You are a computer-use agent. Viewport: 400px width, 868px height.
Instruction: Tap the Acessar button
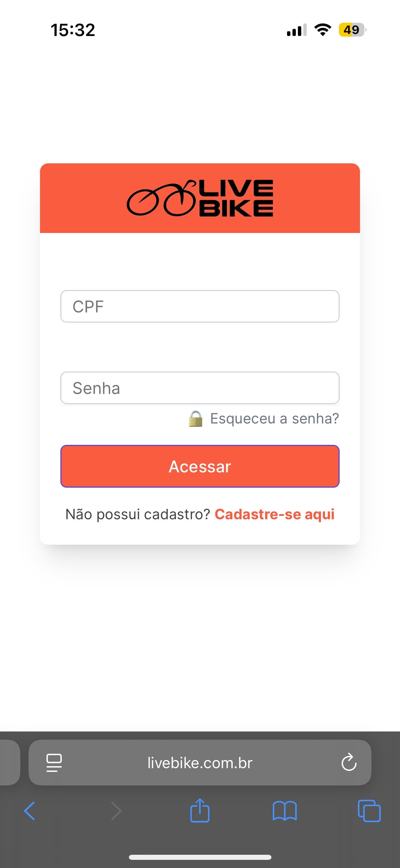coord(200,466)
